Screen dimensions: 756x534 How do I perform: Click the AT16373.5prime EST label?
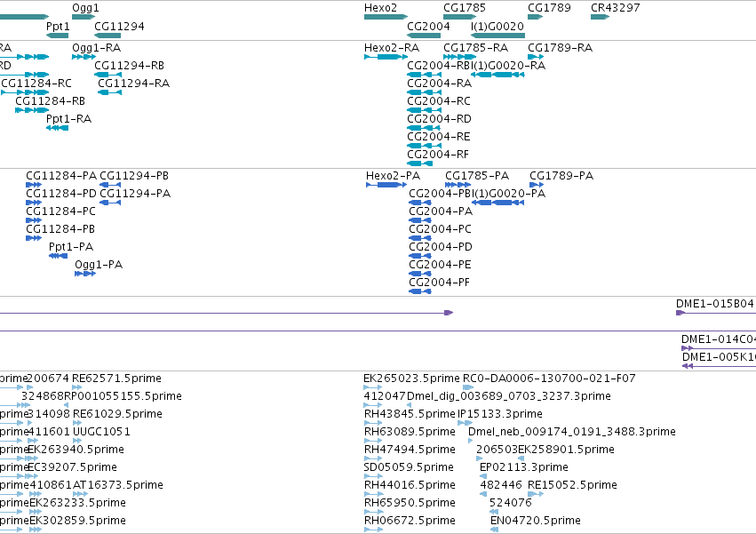118,485
